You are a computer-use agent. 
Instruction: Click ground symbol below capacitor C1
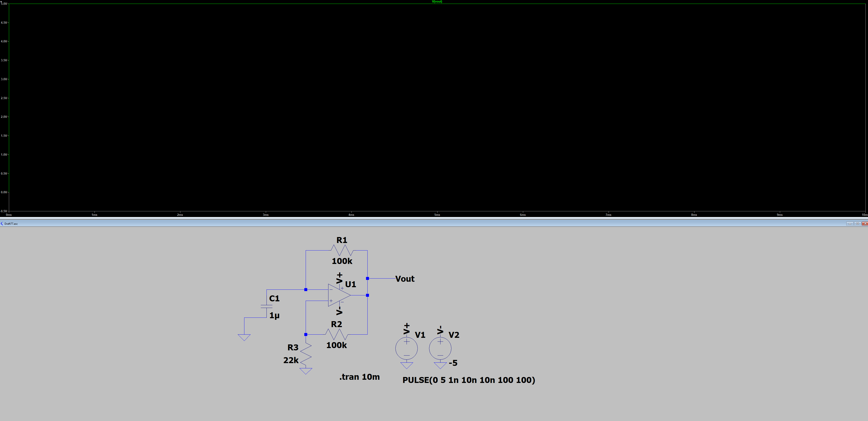(x=244, y=337)
